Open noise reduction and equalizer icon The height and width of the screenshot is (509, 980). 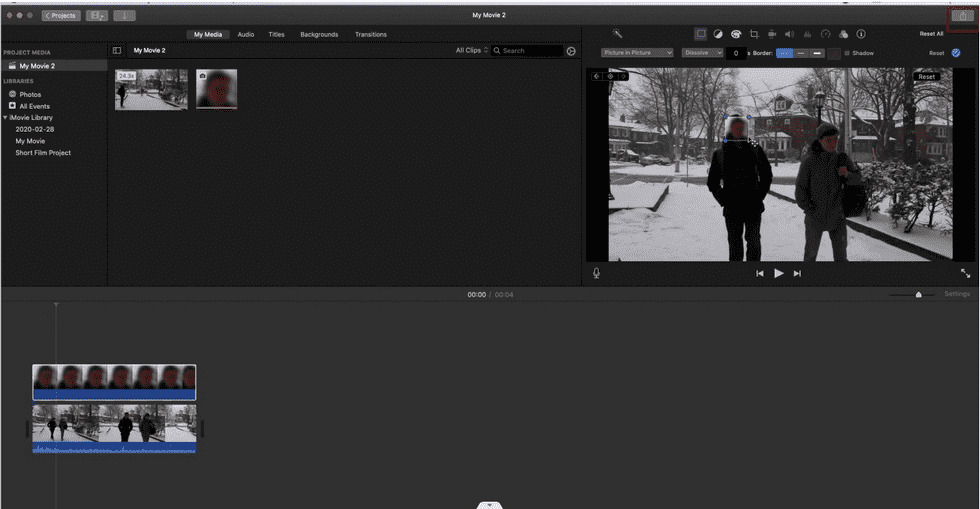click(x=807, y=34)
